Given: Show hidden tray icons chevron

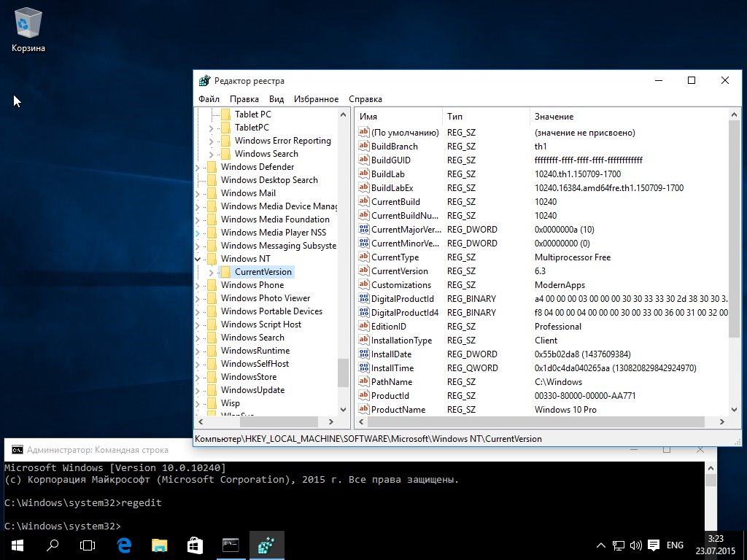Looking at the screenshot, I should click(601, 545).
